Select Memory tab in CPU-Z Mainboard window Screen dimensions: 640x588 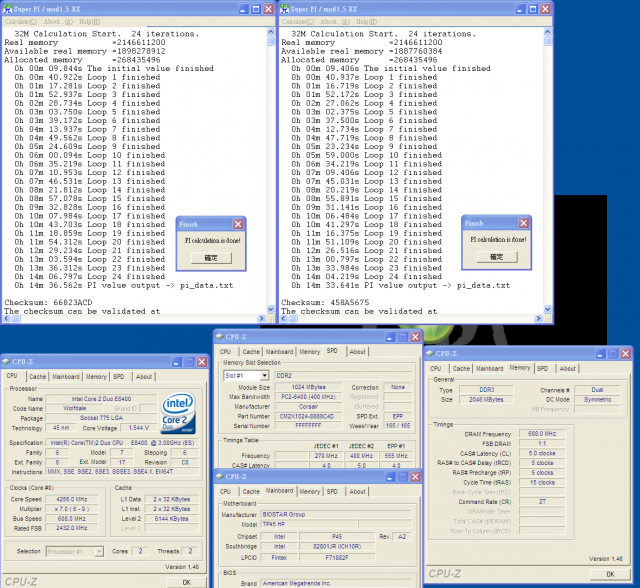310,492
